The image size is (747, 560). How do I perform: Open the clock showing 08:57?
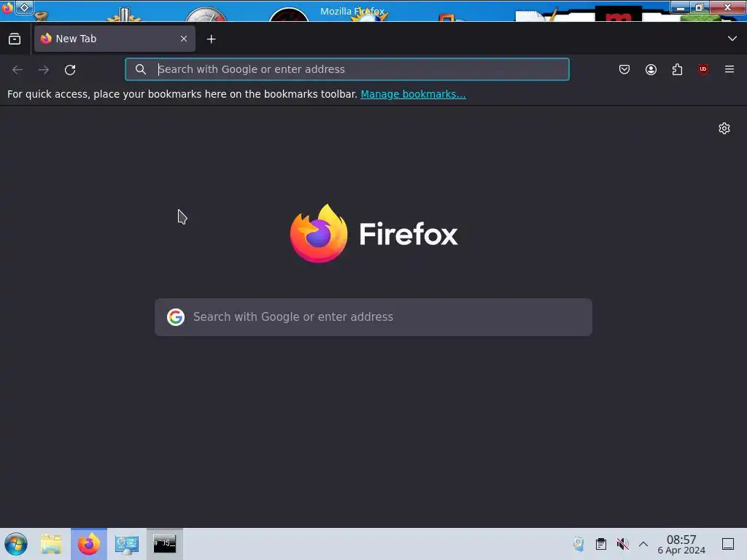point(681,544)
